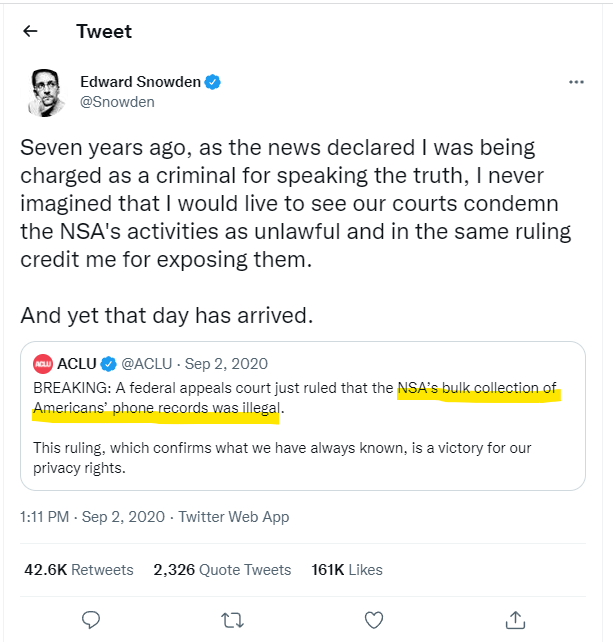
Task: Click the share upload icon
Action: tap(516, 619)
